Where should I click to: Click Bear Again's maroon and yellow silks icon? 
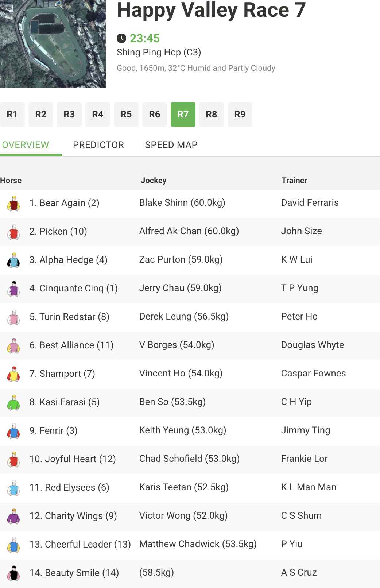(x=13, y=203)
